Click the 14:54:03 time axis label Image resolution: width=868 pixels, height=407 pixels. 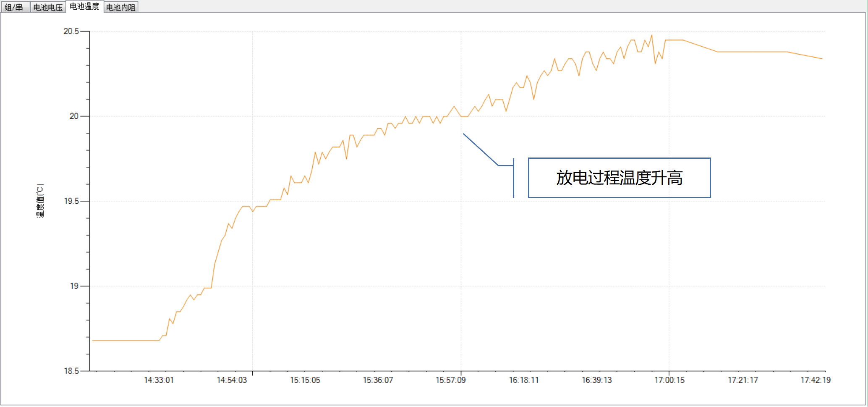tap(232, 380)
